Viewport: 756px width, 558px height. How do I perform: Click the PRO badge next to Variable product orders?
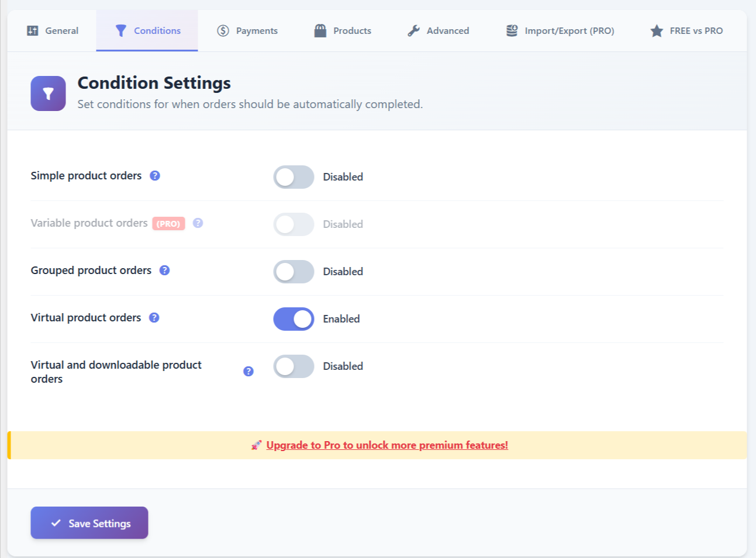click(x=168, y=224)
